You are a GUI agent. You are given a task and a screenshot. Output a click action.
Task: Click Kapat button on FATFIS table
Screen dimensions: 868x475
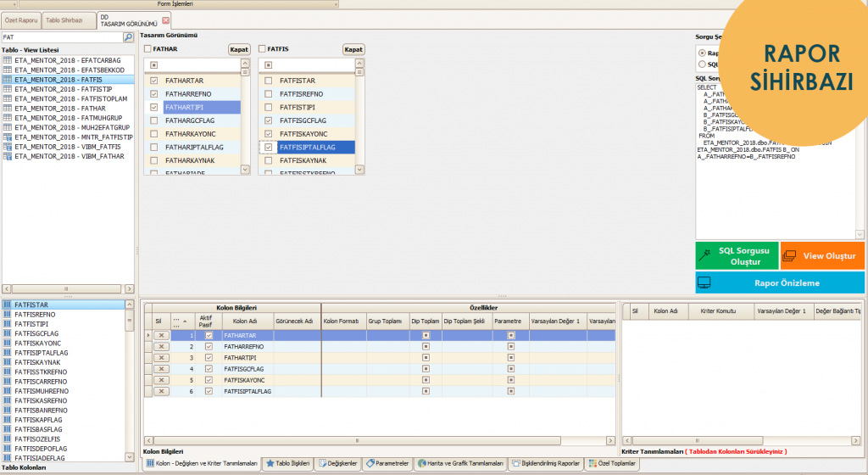click(353, 49)
